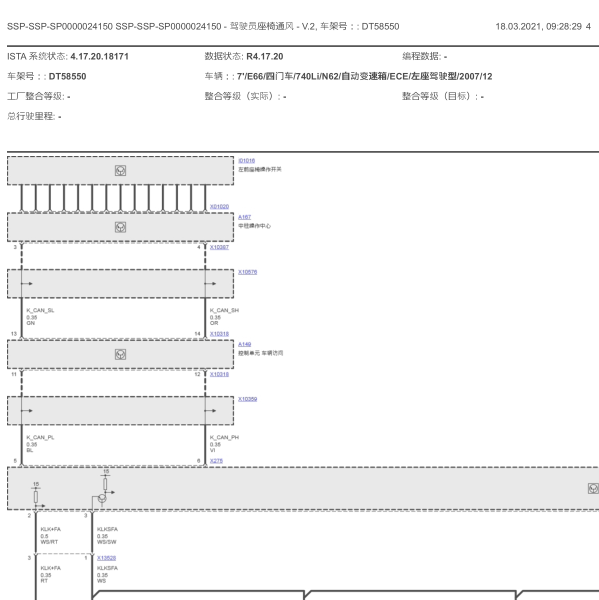This screenshot has height=600, width=599.
Task: Open the X10576 connector link
Action: coord(248,272)
